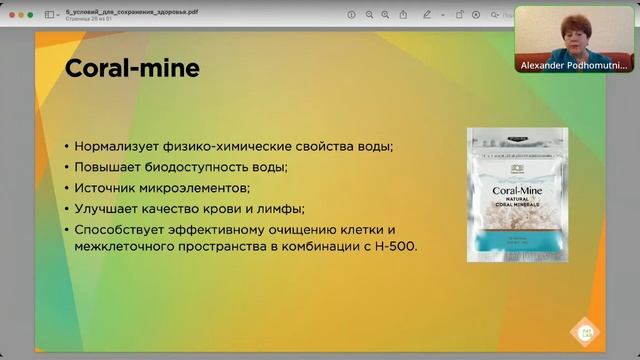This screenshot has height=360, width=640.
Task: Expand the highlight color dropdown arrow
Action: (443, 15)
